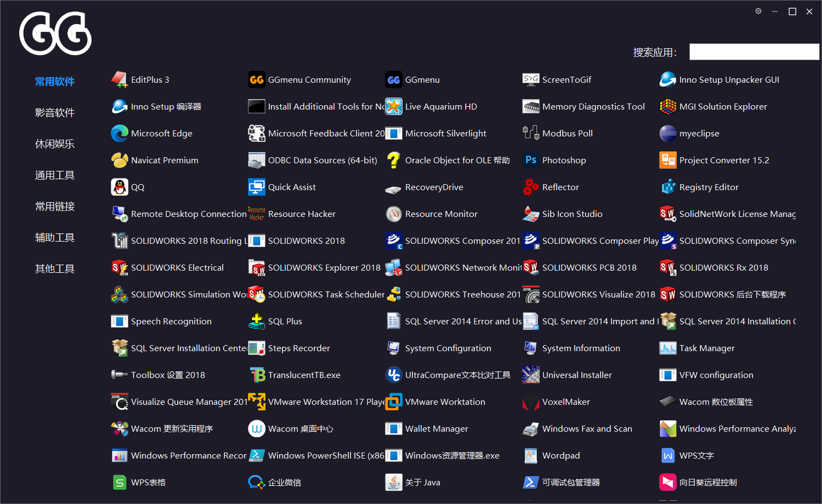Launch the Reflector icon

(531, 187)
